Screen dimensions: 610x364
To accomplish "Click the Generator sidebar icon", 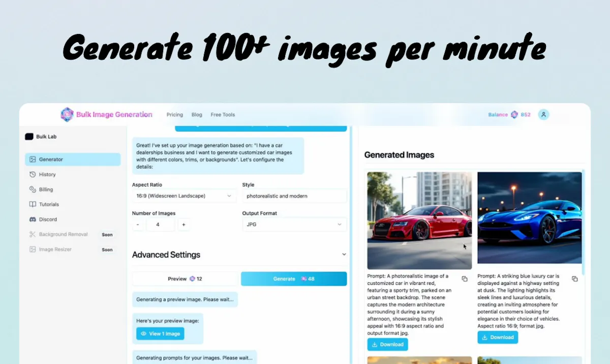I will [x=33, y=159].
